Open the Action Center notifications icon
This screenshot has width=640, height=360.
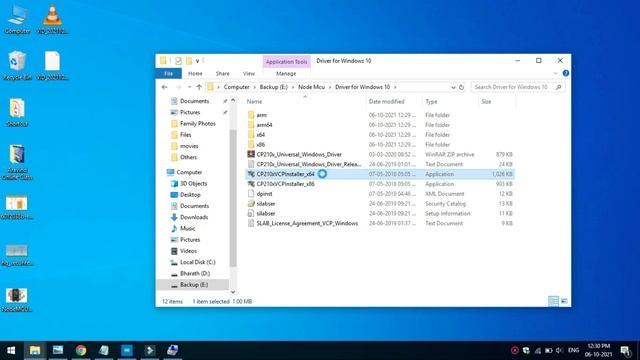click(x=625, y=350)
